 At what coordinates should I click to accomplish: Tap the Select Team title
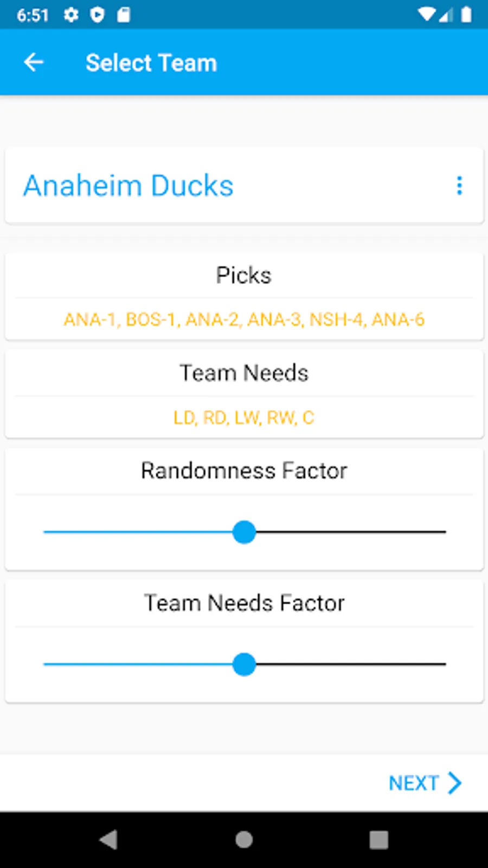click(151, 62)
